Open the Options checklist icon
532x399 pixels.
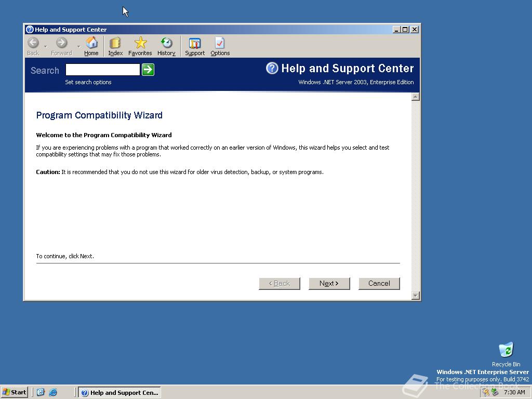pos(220,43)
